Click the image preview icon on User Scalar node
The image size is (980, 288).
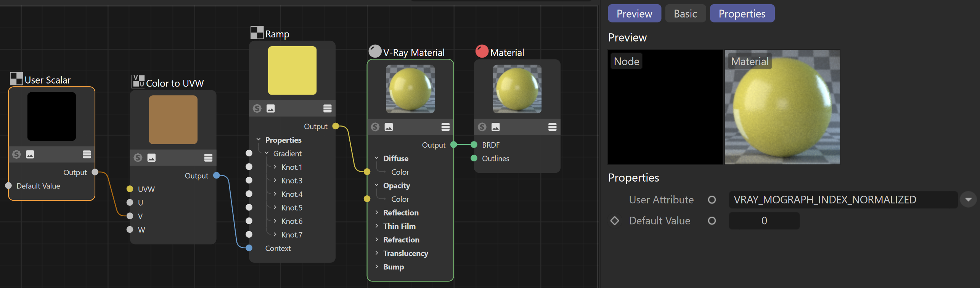30,154
